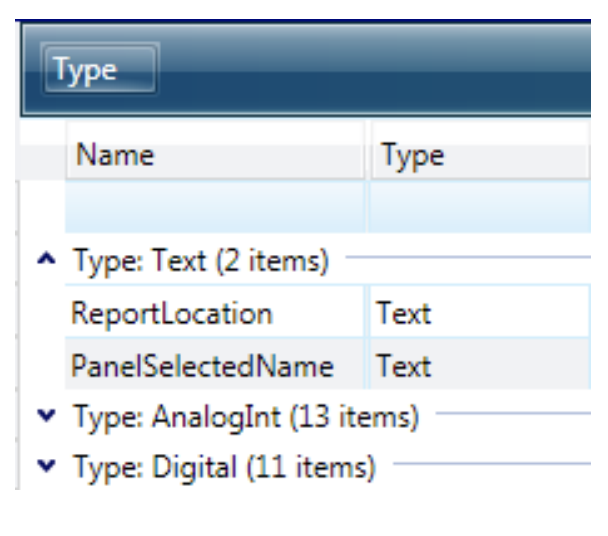Click empty group panel area beside Type chip

coord(380,69)
